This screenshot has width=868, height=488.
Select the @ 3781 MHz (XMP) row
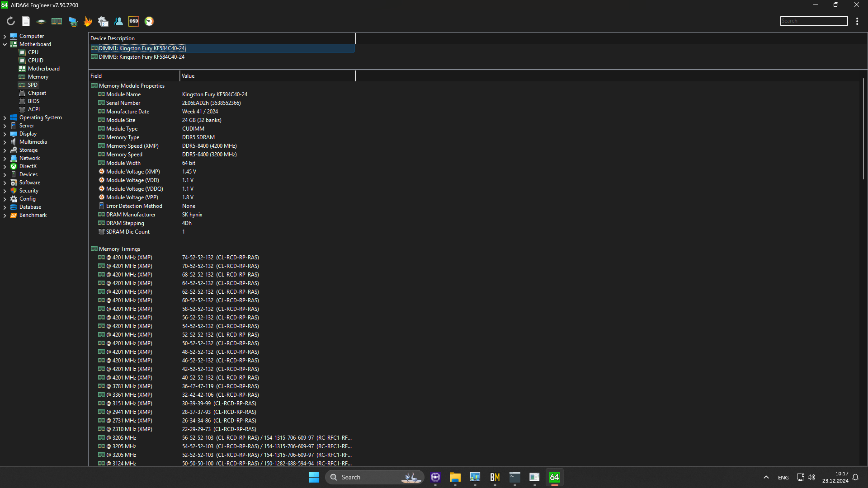click(222, 386)
